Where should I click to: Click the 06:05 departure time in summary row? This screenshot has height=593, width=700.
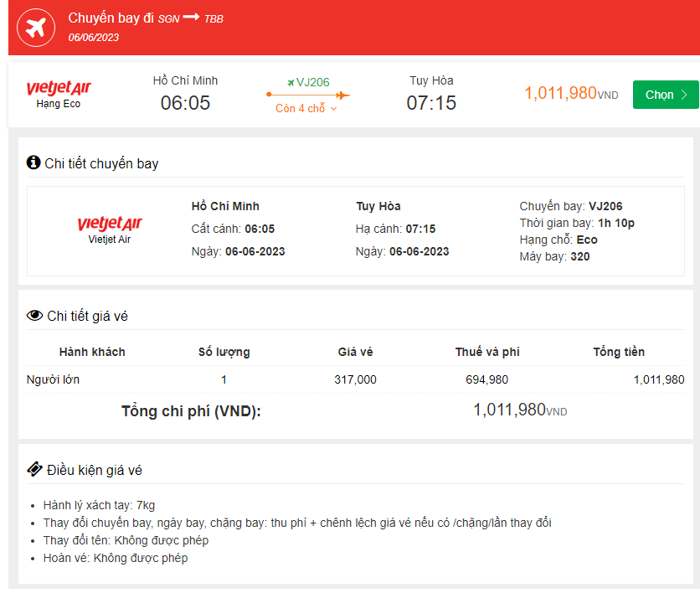(x=185, y=103)
